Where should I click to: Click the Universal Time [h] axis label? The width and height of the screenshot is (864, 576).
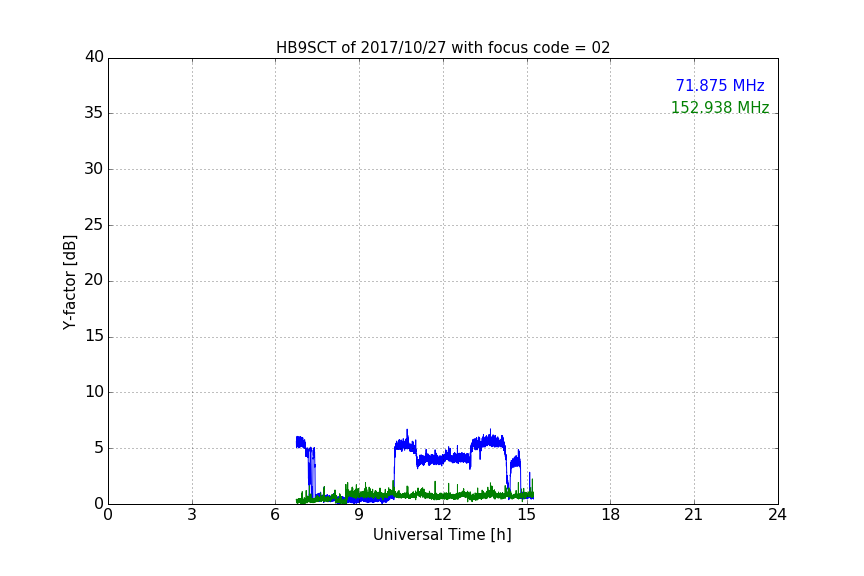point(442,535)
